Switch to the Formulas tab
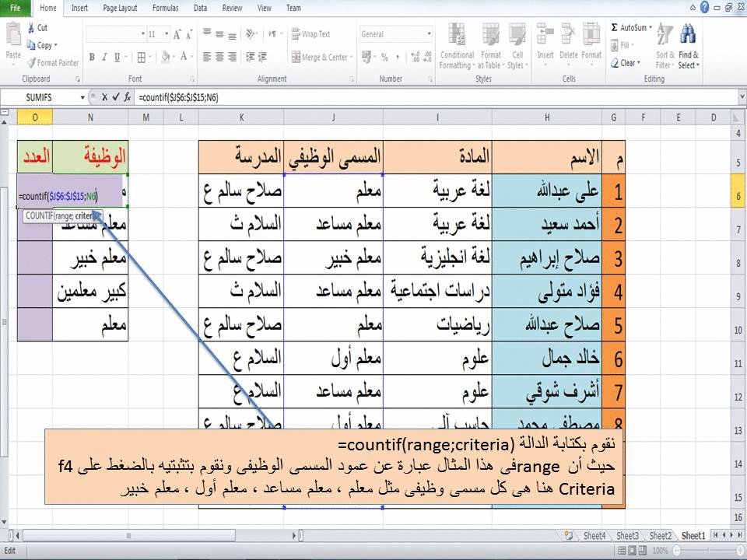 165,8
